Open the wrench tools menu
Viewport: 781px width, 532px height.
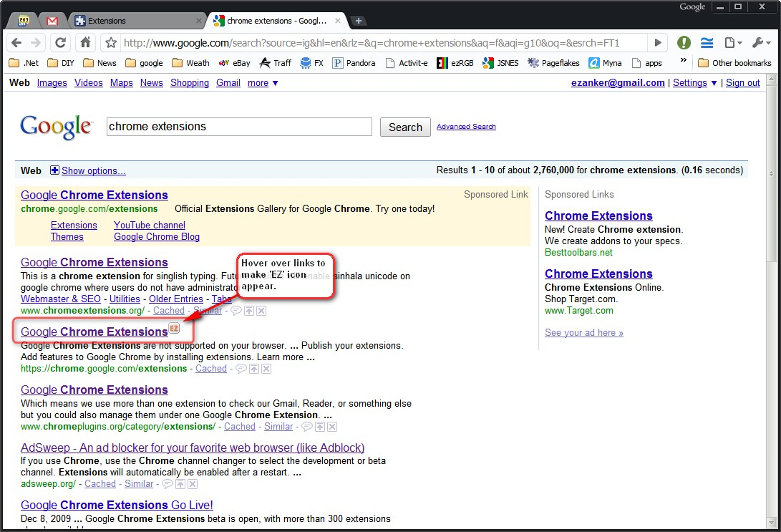(x=762, y=43)
